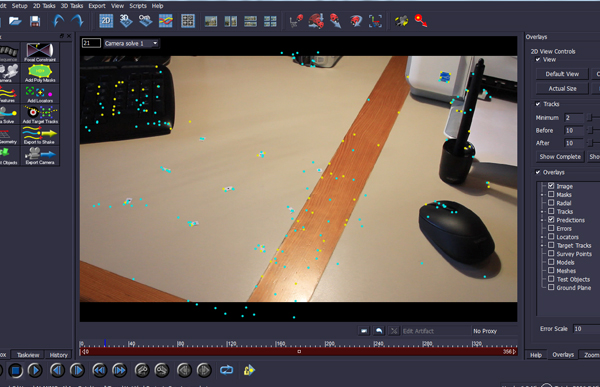600x387 pixels.
Task: Click the Show Complete button
Action: coord(560,157)
